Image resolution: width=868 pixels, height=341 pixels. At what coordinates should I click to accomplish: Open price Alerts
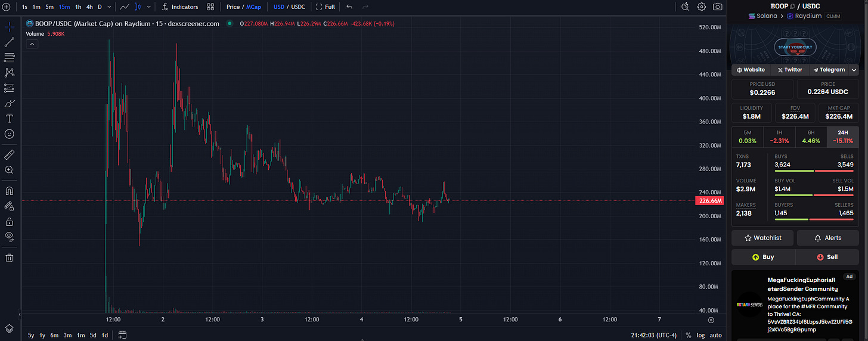click(828, 238)
